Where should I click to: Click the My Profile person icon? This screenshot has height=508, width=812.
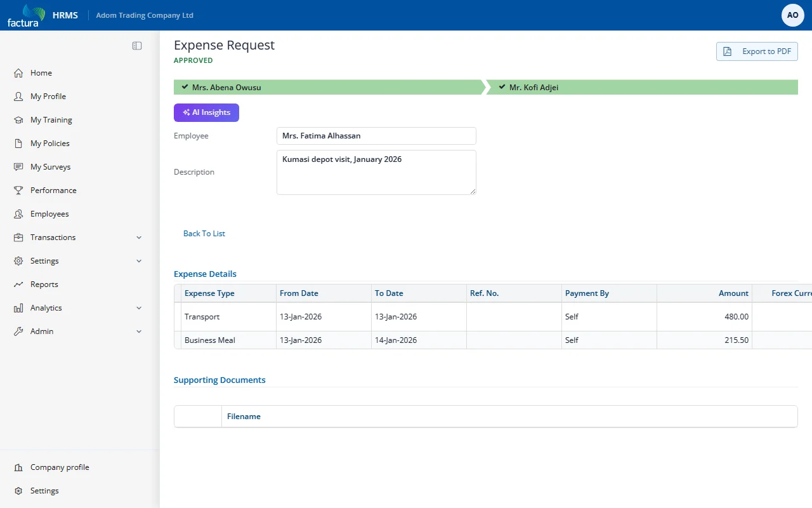(18, 97)
